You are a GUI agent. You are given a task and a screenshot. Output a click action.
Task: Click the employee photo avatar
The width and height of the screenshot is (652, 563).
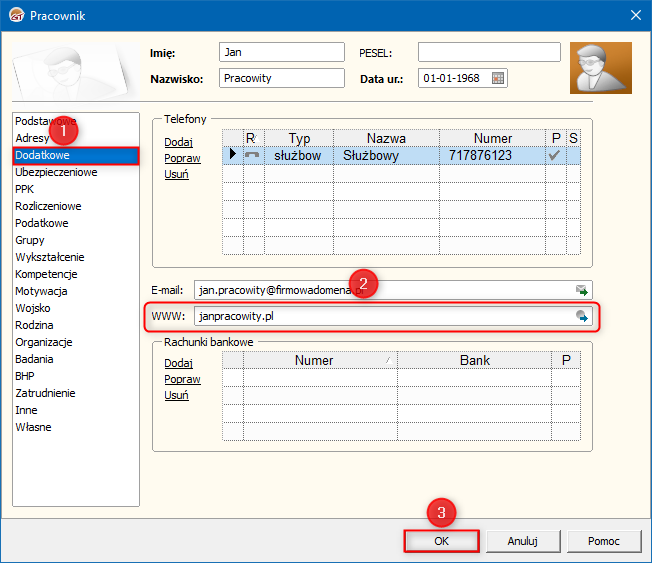pyautogui.click(x=600, y=68)
